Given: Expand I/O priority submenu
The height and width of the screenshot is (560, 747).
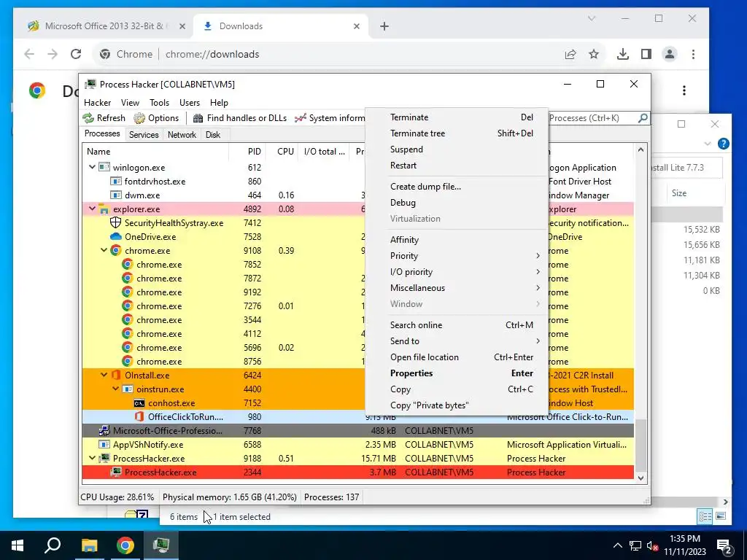Looking at the screenshot, I should pos(457,272).
